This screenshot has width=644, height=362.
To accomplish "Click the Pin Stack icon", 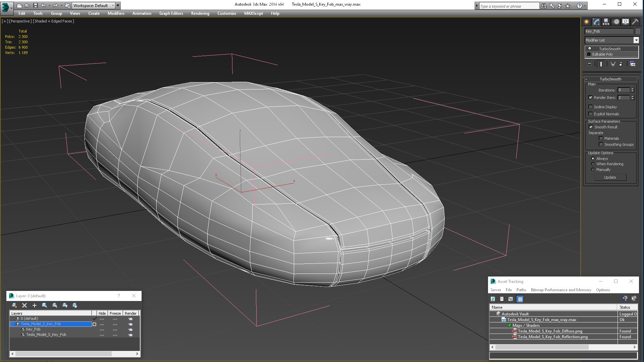I will [x=589, y=64].
